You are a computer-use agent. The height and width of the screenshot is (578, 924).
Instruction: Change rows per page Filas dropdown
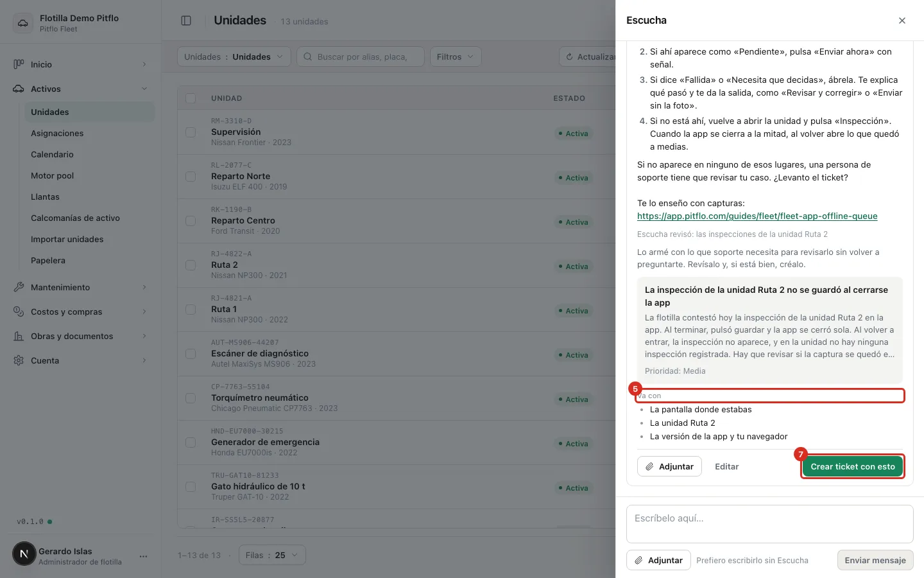[272, 555]
